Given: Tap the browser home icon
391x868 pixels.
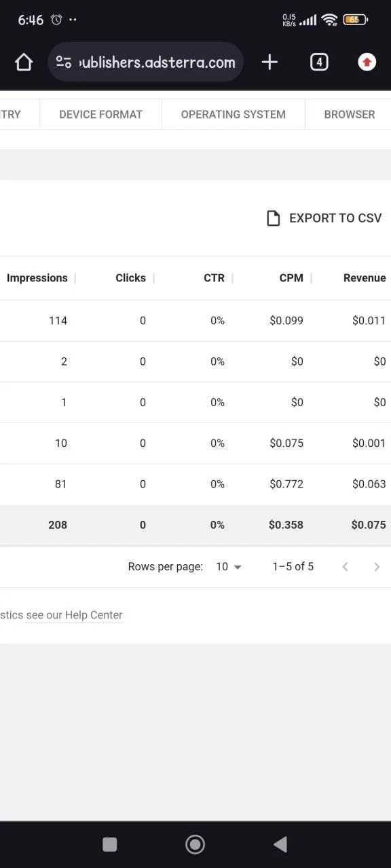Looking at the screenshot, I should (24, 62).
